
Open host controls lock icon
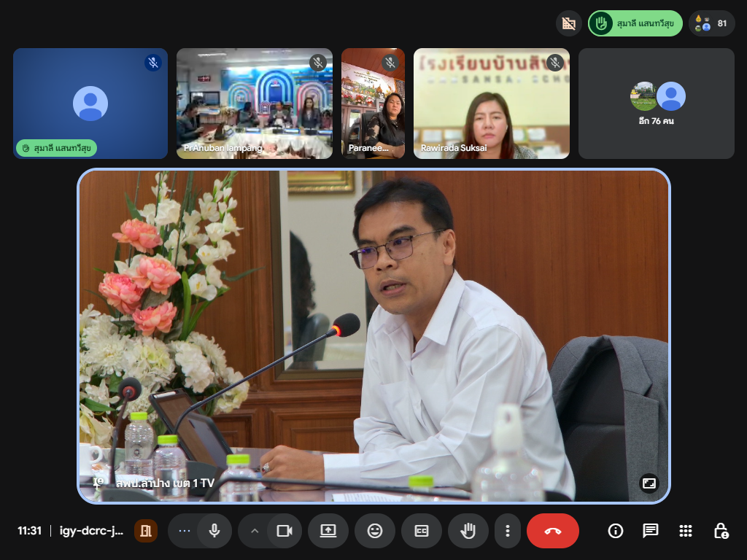(x=721, y=531)
